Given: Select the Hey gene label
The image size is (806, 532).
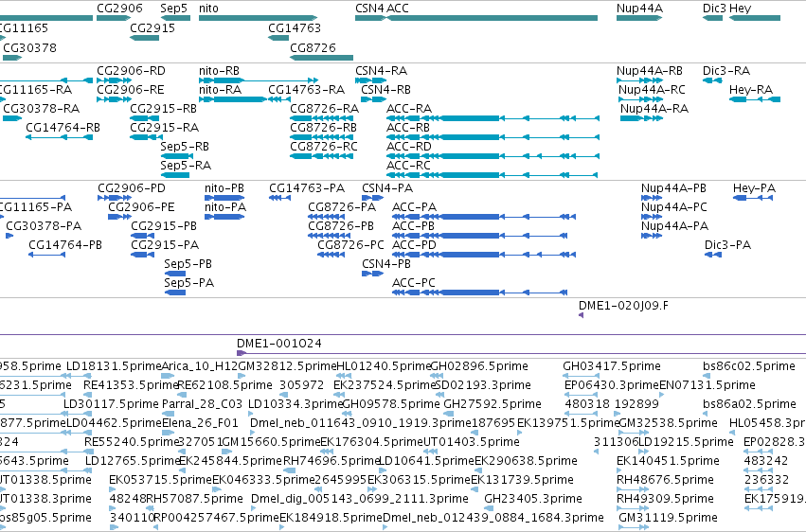Looking at the screenshot, I should (x=741, y=9).
